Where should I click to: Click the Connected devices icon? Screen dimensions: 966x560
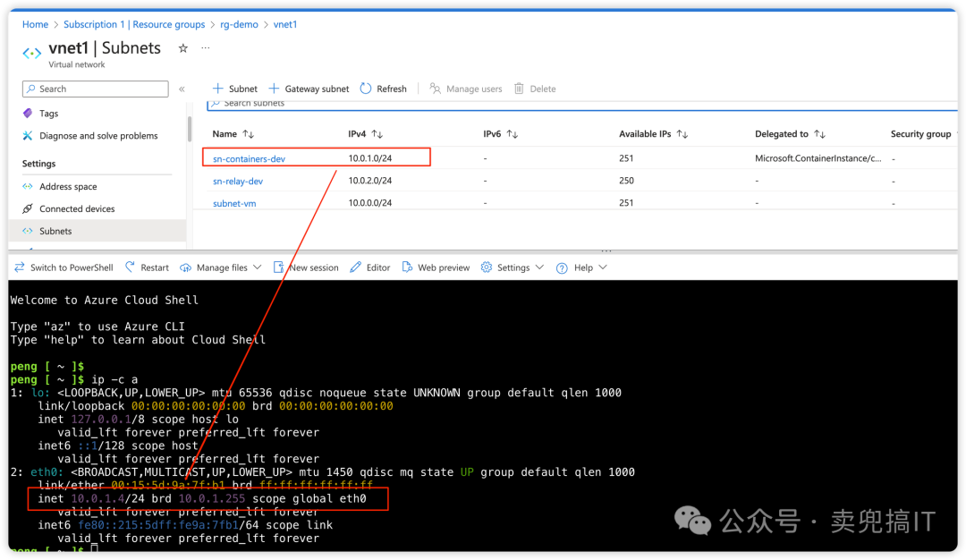[28, 208]
